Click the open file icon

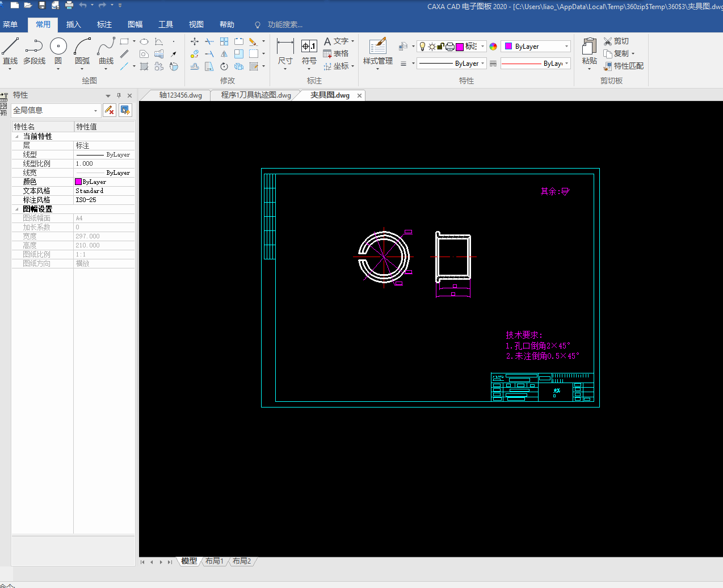(x=28, y=5)
